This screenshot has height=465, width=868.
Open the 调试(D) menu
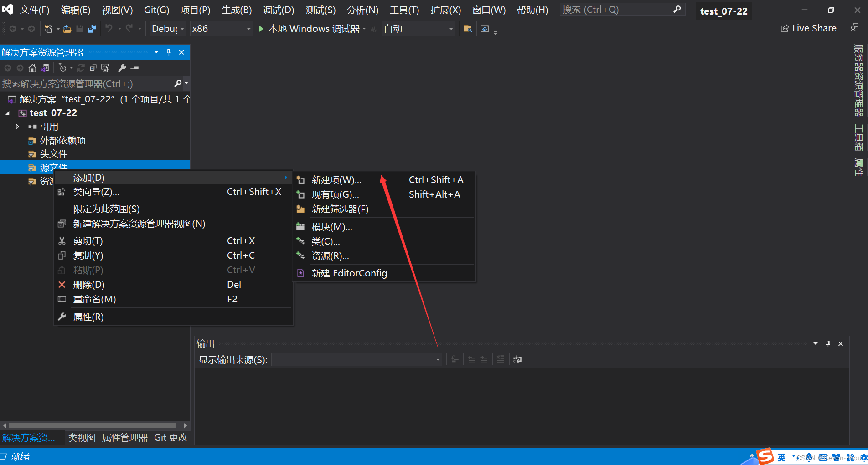coord(279,10)
